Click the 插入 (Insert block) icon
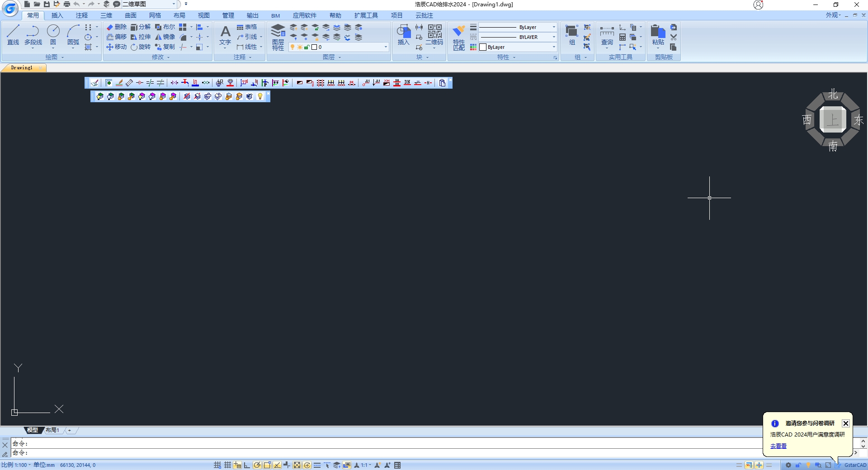 click(x=403, y=35)
